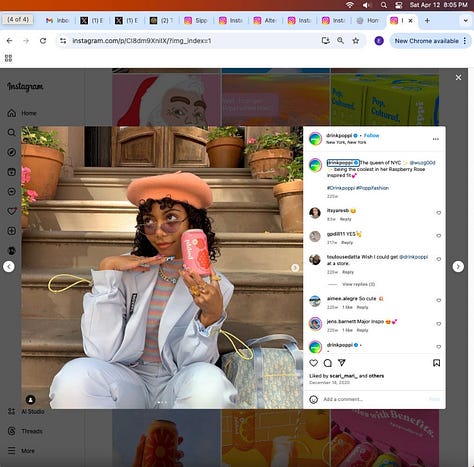Click install app icon in address bar
This screenshot has height=467, width=474.
(325, 41)
